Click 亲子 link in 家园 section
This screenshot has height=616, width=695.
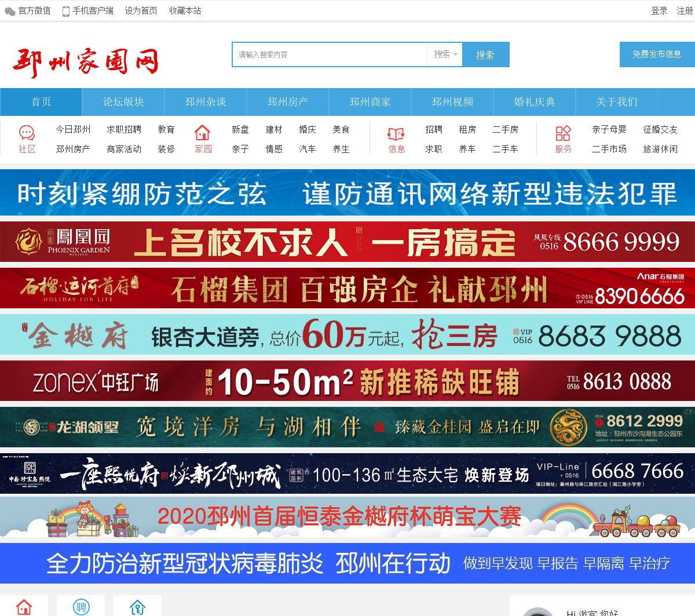[x=240, y=149]
